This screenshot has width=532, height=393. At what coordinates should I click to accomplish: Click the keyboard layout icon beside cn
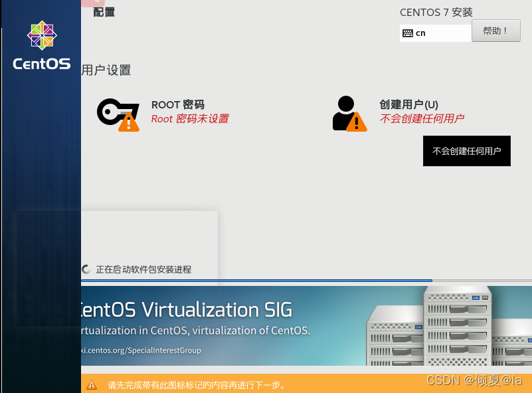[x=408, y=33]
